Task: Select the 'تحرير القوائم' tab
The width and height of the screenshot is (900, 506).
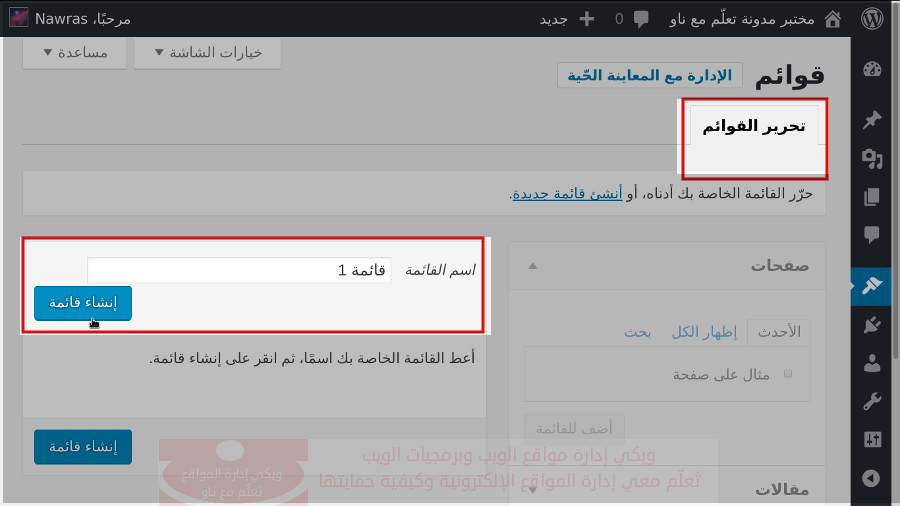Action: click(x=753, y=127)
